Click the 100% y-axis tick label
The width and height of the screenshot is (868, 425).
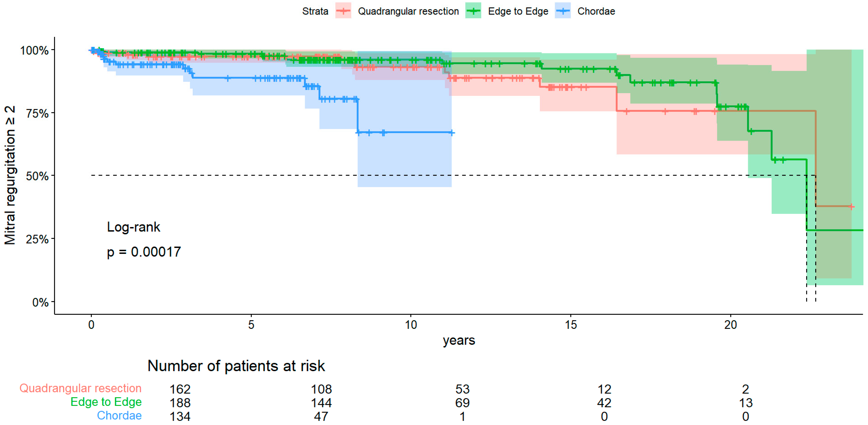[34, 51]
